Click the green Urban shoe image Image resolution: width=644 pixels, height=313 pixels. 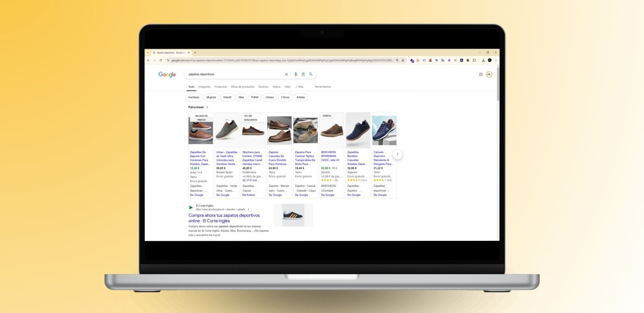click(x=227, y=130)
